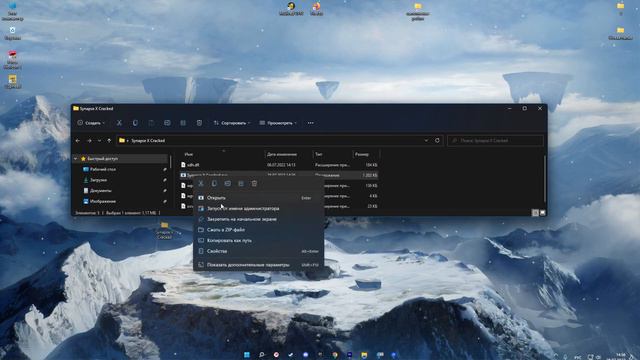This screenshot has height=360, width=640.
Task: Switch to details view via status bar icon
Action: (535, 213)
